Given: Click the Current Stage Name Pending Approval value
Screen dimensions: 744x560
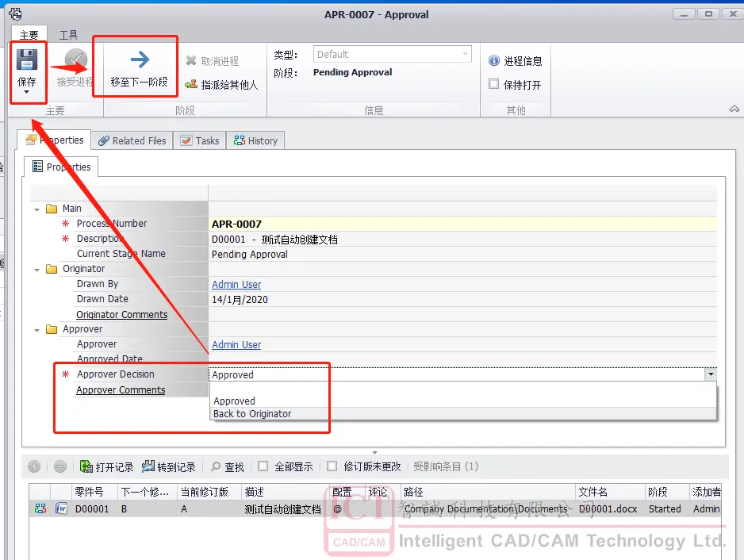Looking at the screenshot, I should coord(250,255).
